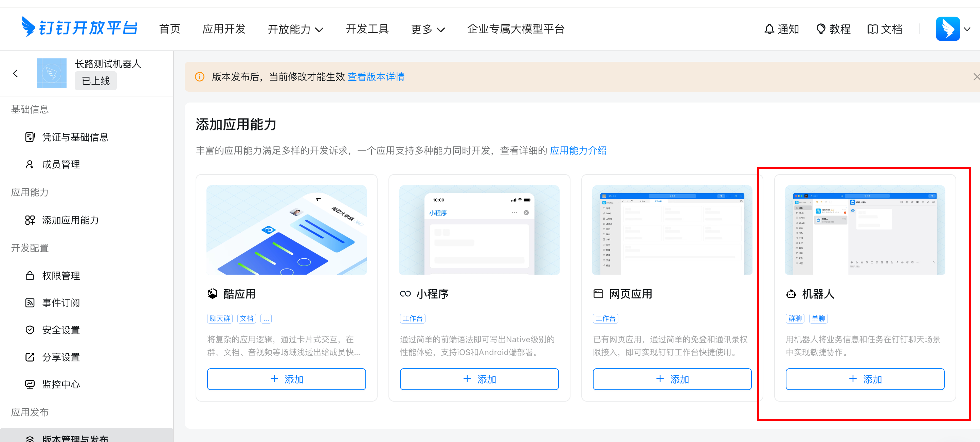980x442 pixels.
Task: Open the 文档 book icon
Action: point(872,29)
